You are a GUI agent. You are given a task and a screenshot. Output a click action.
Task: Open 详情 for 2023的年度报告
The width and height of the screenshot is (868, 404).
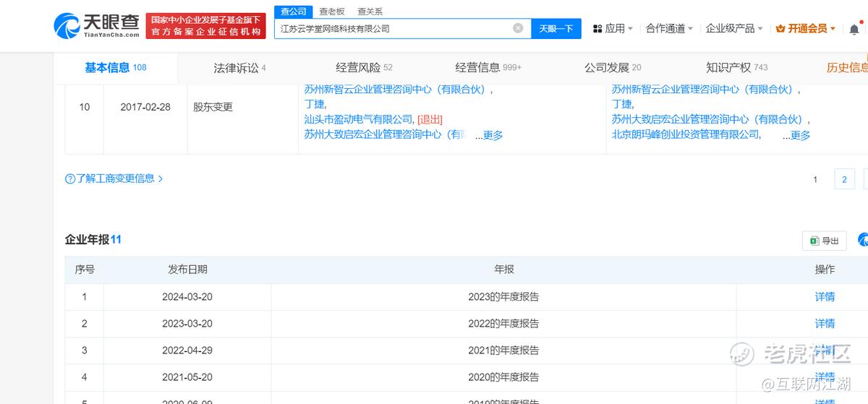tap(825, 296)
